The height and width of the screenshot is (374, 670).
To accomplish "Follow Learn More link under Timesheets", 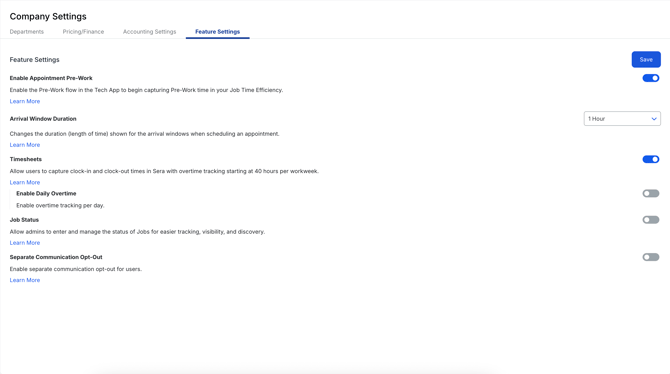I will 25,183.
